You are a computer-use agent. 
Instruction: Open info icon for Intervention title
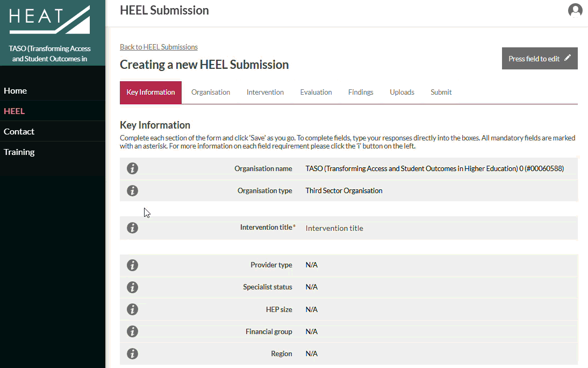click(x=132, y=228)
